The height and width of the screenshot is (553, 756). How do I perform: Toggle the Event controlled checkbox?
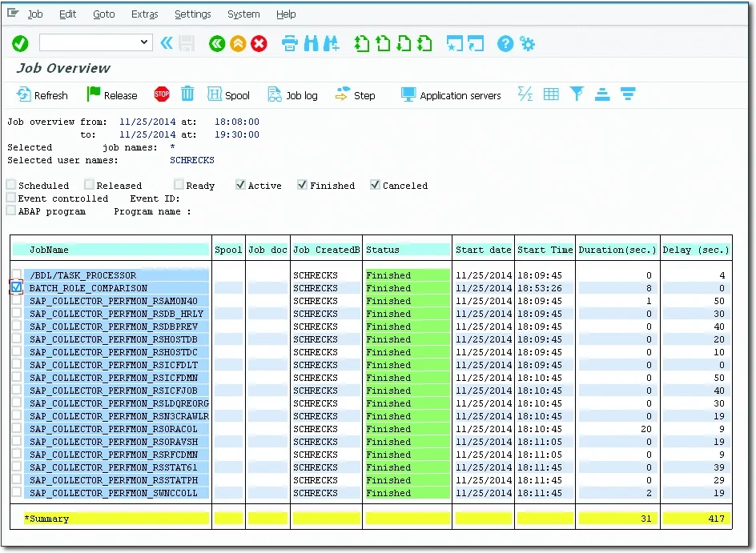click(x=11, y=198)
